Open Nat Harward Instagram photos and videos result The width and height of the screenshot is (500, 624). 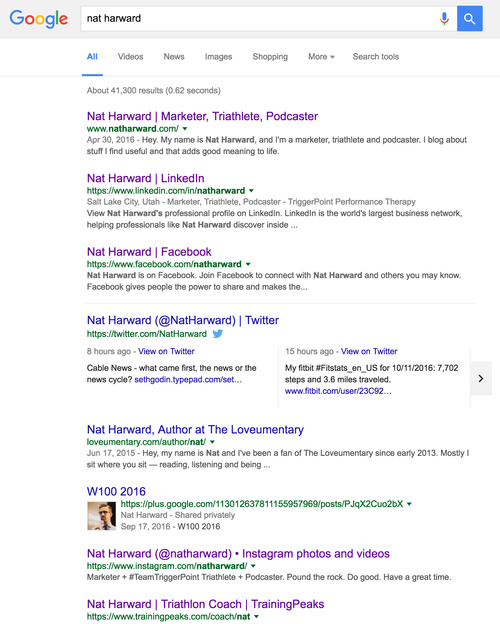[238, 554]
